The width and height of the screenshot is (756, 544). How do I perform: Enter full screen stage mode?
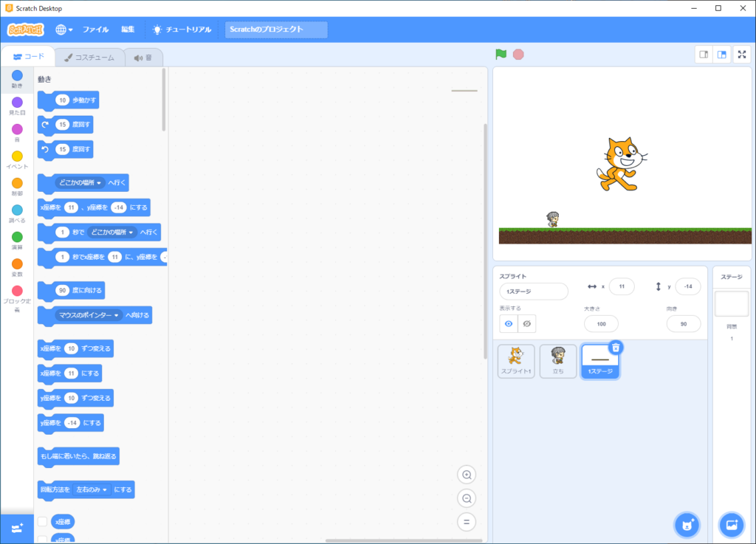coord(742,55)
